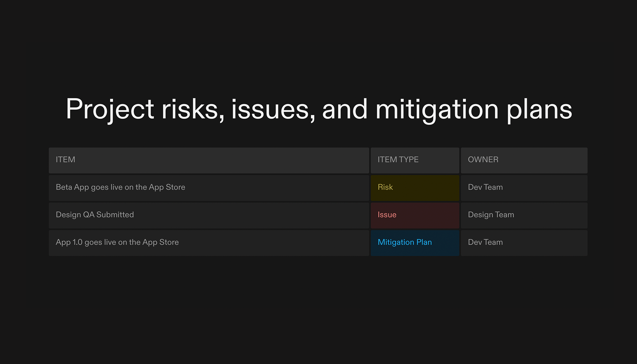Select 'App 1.0 goes live on the App Store'
Image resolution: width=637 pixels, height=364 pixels.
tap(117, 242)
